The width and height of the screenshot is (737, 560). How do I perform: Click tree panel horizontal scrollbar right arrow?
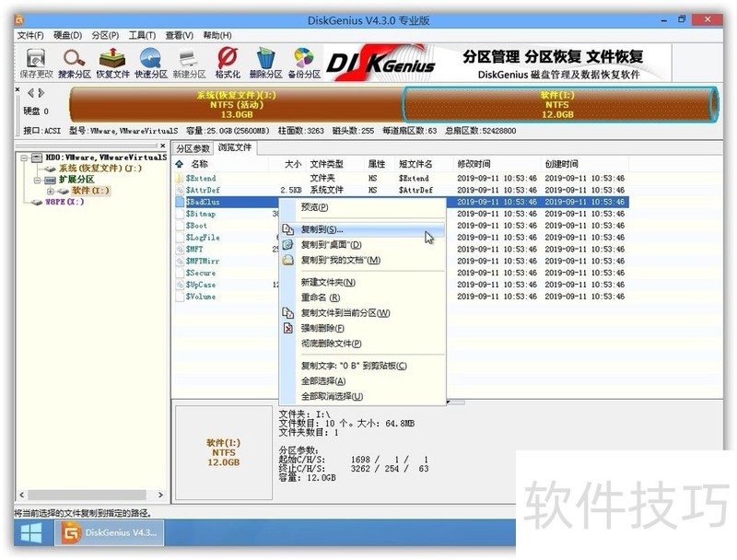coord(160,496)
